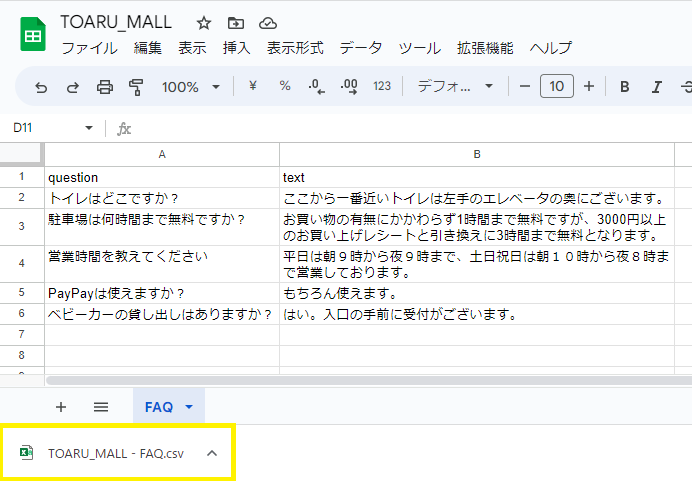Star the TOARU_MALL document
Image resolution: width=692 pixels, height=481 pixels.
tap(204, 23)
